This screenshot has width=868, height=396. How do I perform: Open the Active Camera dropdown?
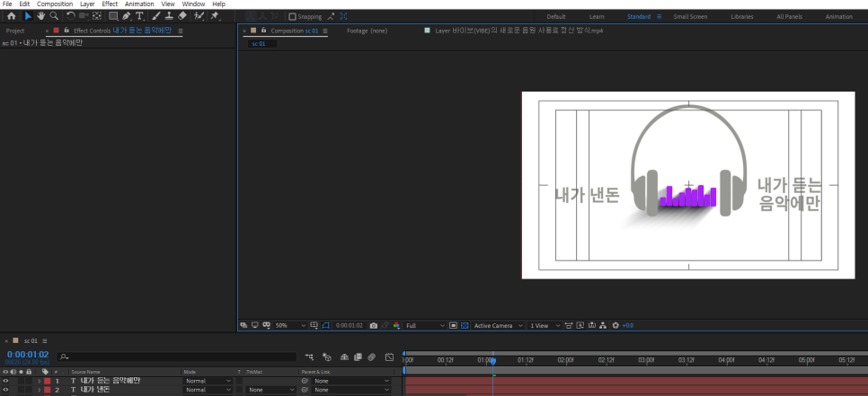coord(498,326)
